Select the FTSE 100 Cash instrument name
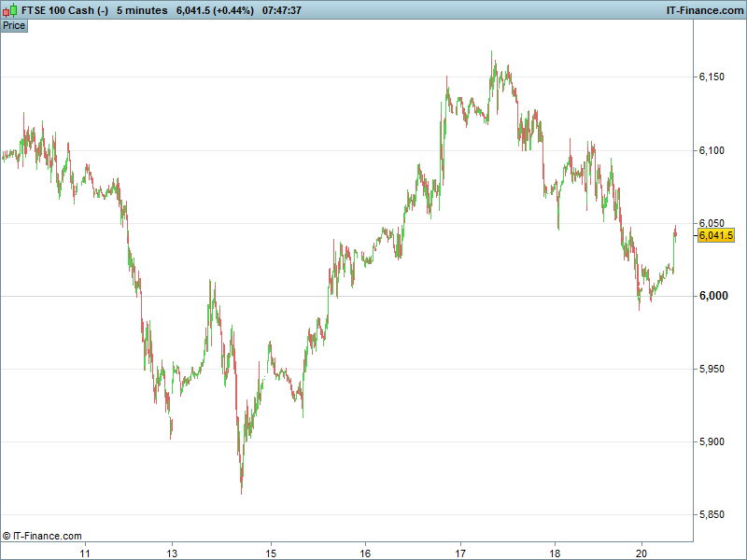The image size is (747, 560). pyautogui.click(x=64, y=10)
